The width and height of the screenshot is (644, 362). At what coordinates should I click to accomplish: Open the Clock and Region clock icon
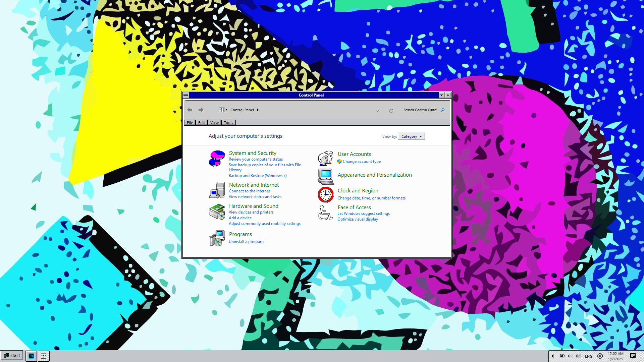(x=325, y=194)
